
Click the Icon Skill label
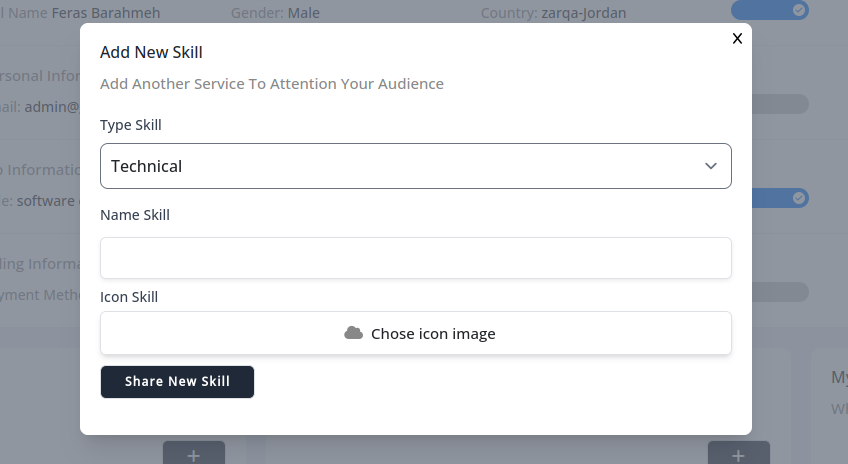[x=129, y=297]
